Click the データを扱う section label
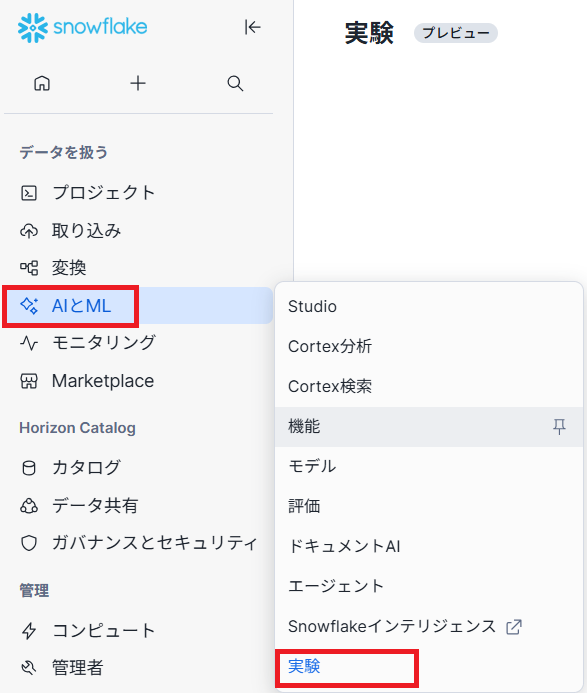The height and width of the screenshot is (693, 587). (64, 152)
